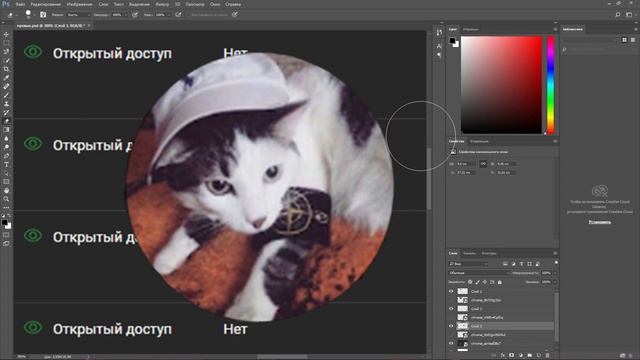Select the Blur tool
The image size is (640, 360).
coord(6,138)
